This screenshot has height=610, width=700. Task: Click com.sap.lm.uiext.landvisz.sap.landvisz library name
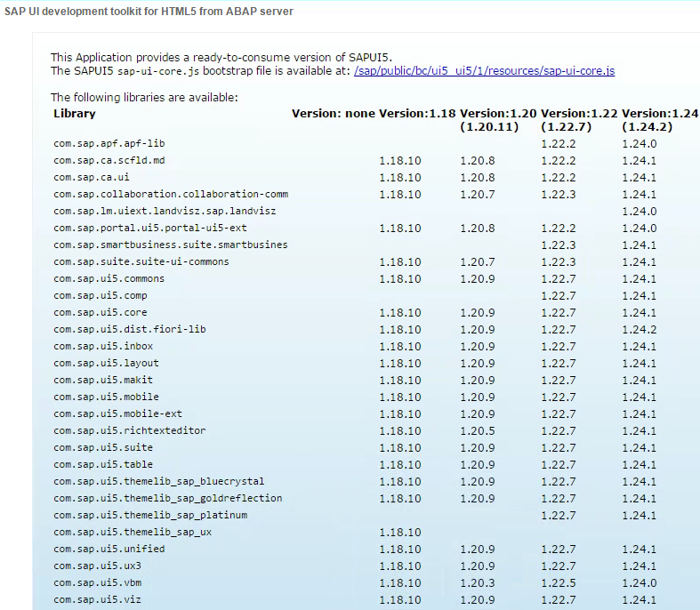point(165,211)
